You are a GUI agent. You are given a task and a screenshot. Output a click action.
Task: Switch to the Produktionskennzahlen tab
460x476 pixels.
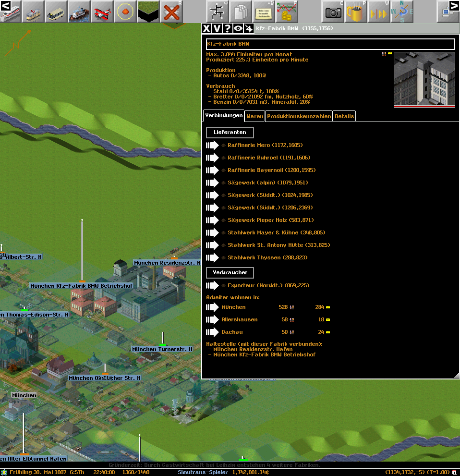(299, 116)
